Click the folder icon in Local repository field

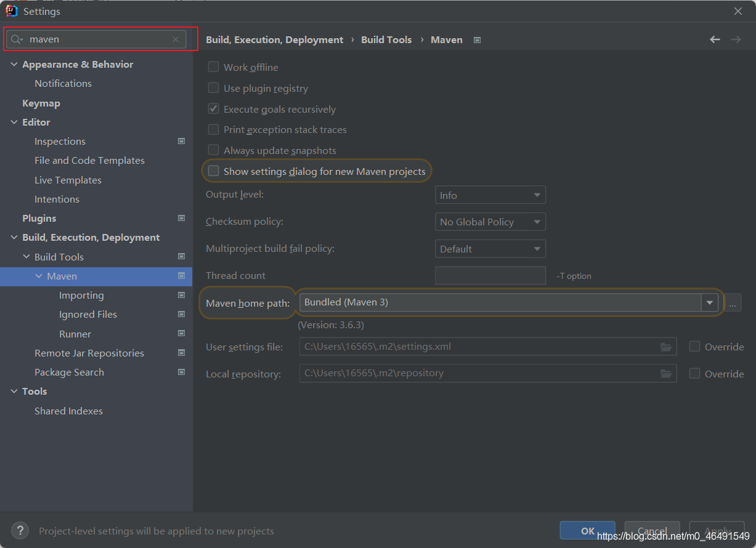coord(666,373)
